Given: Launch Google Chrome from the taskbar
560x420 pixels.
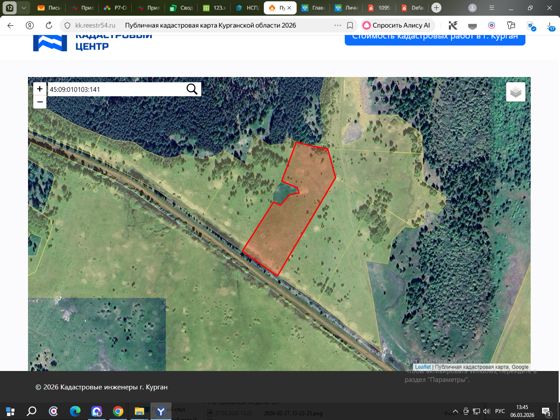Looking at the screenshot, I should 118,411.
